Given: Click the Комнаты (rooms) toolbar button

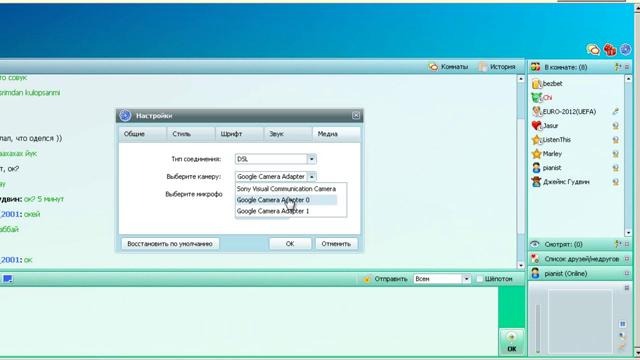Looking at the screenshot, I should click(448, 67).
